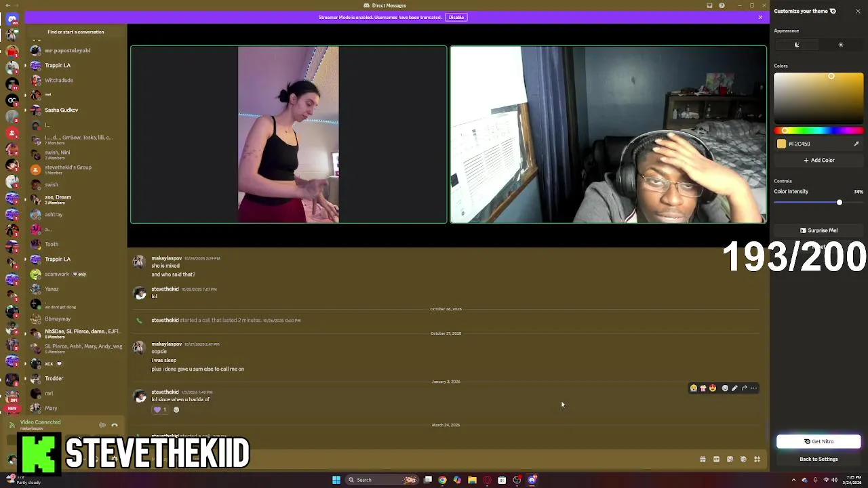Open Witchadude direct message
This screenshot has width=868, height=488.
click(76, 80)
